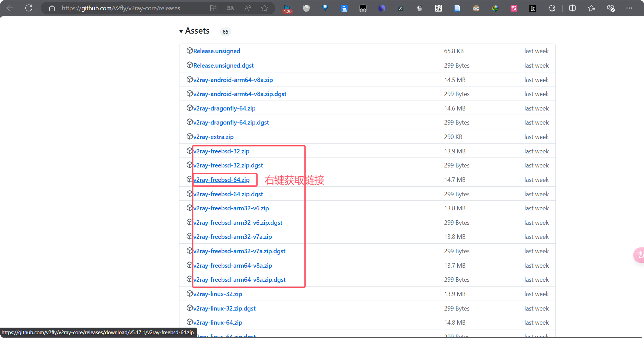
Task: Open the Extensions puzzle-piece menu
Action: [x=552, y=8]
